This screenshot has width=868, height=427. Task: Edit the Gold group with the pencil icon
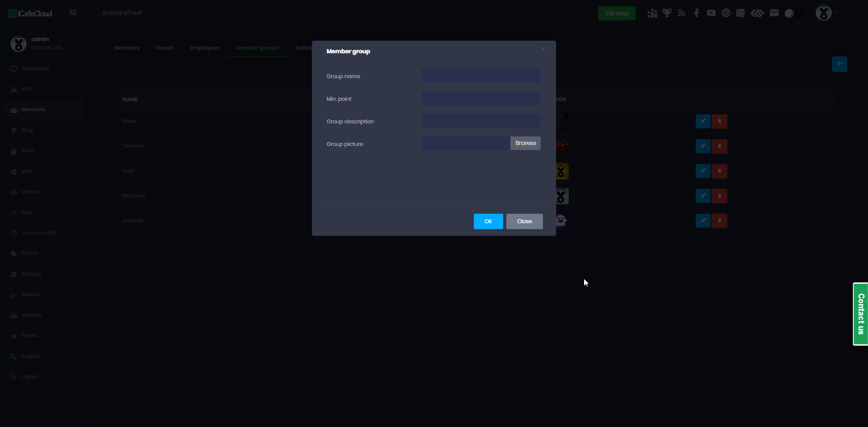703,171
